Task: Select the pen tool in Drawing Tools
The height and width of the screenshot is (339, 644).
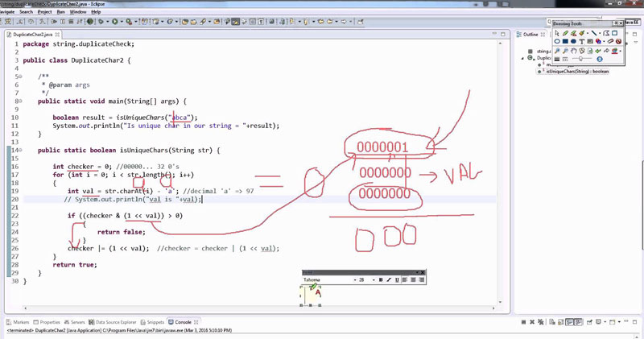Action: click(567, 33)
